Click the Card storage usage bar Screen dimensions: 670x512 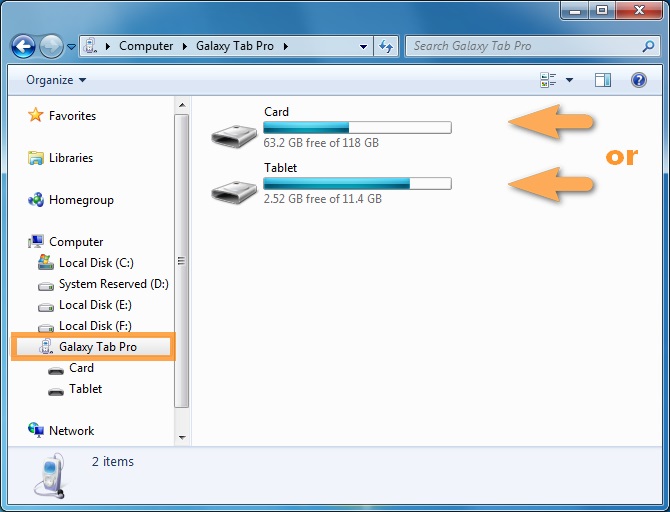[x=357, y=127]
